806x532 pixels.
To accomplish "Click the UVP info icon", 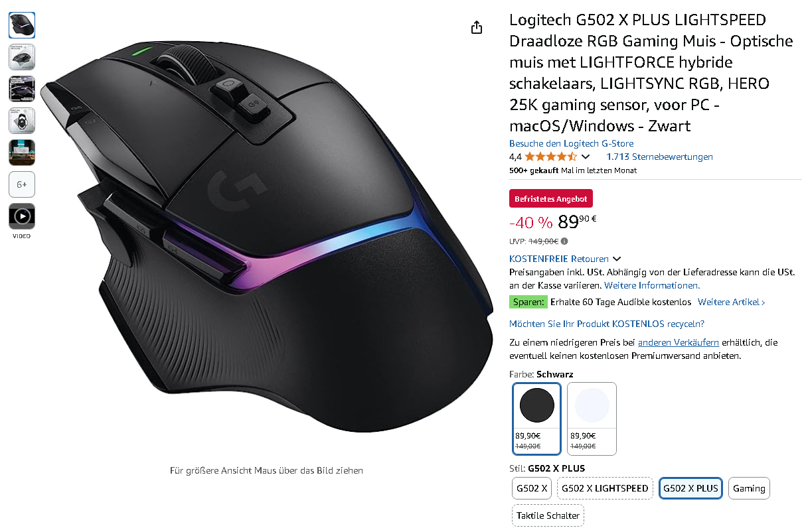I will pos(564,241).
